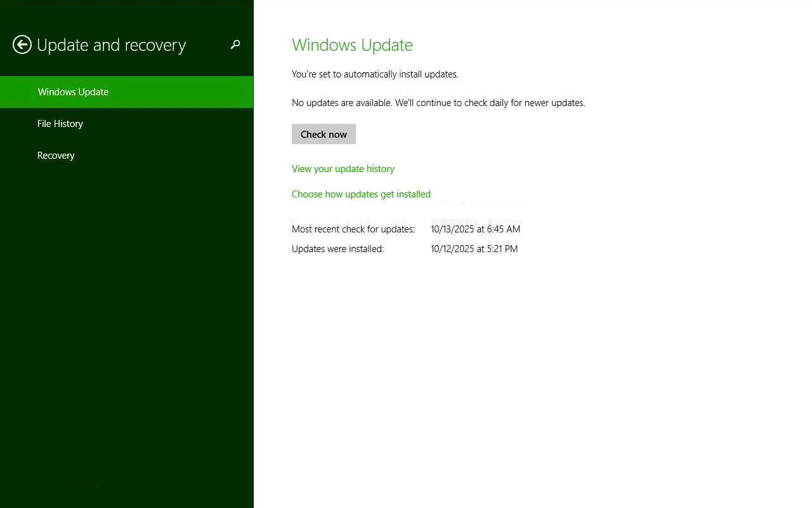The width and height of the screenshot is (812, 508).
Task: Click the Update and recovery heading
Action: point(112,45)
